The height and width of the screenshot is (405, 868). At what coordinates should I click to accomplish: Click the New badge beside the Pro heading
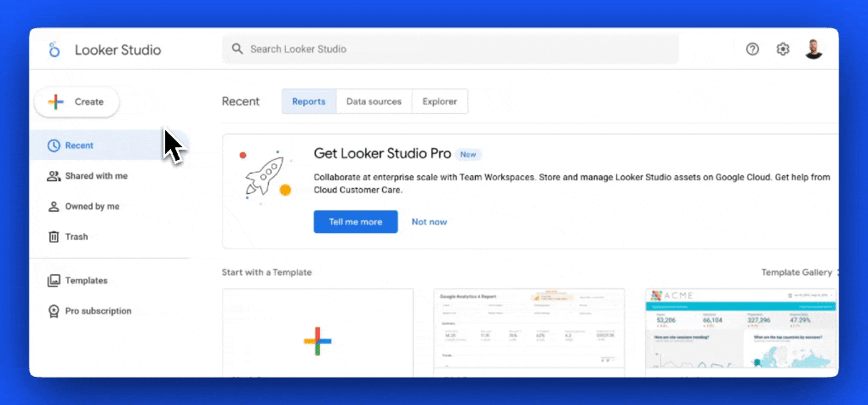point(468,154)
